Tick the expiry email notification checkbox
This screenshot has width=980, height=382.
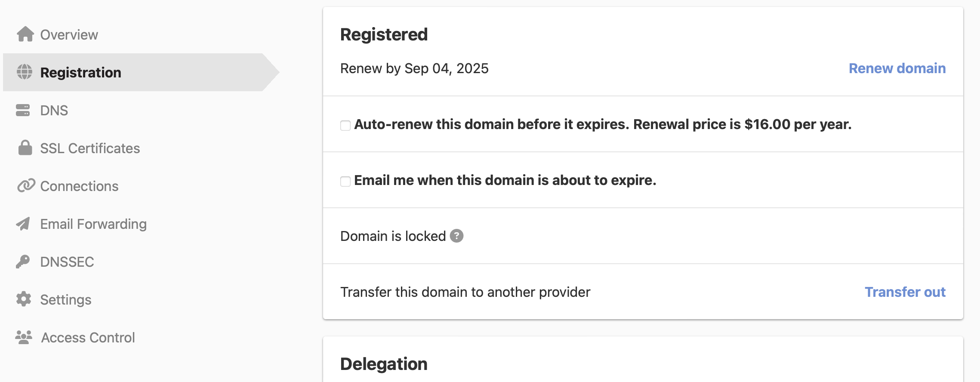coord(345,181)
